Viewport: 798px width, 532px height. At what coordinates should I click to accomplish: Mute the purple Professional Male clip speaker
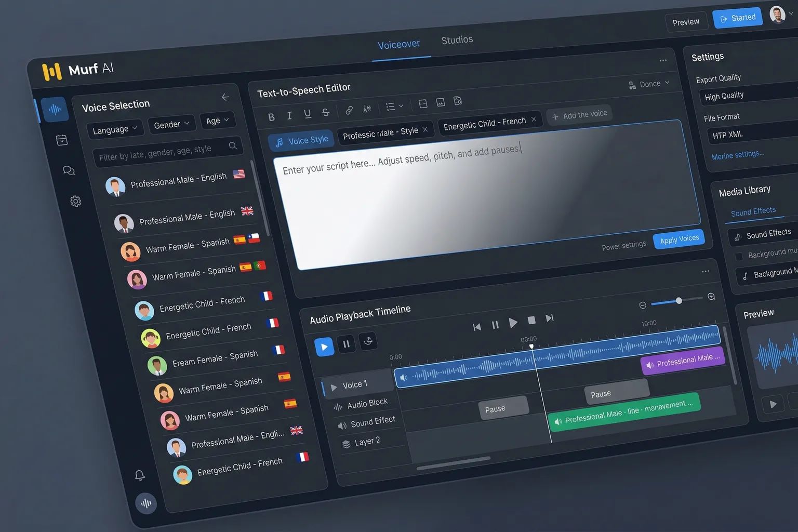649,365
